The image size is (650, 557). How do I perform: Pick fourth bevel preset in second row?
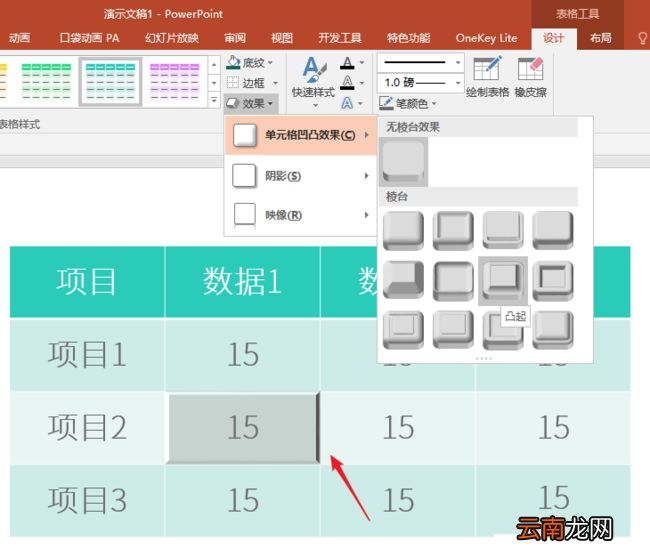(553, 281)
